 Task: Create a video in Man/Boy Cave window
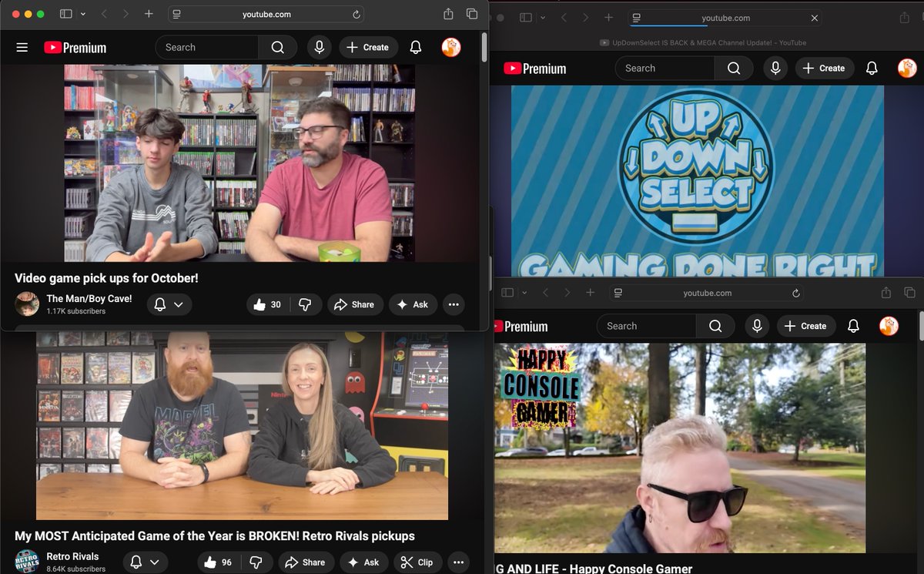[x=368, y=48]
